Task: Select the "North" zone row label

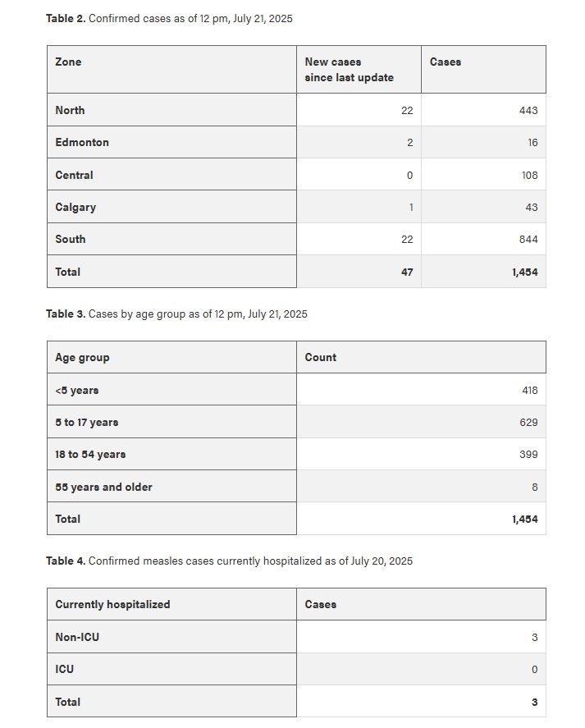Action: (x=71, y=110)
